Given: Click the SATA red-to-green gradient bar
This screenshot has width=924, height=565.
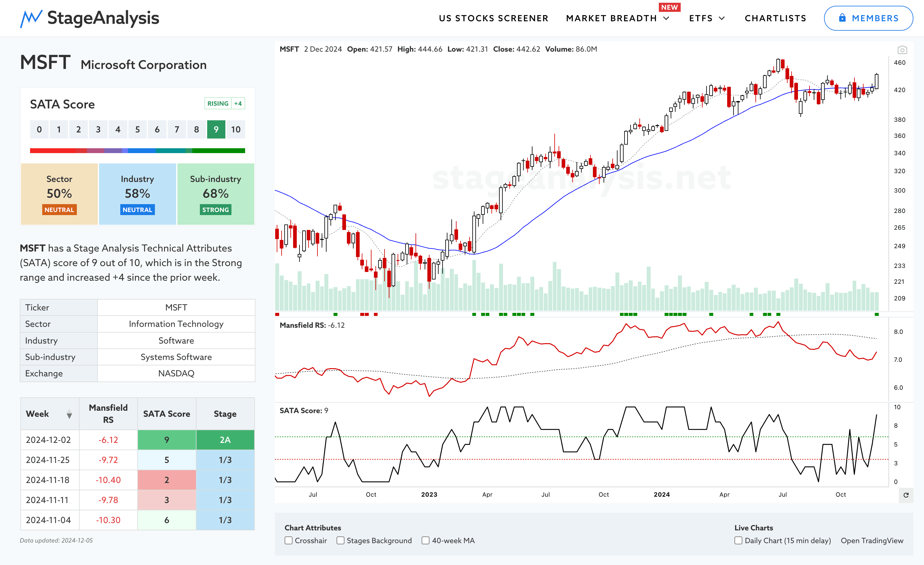Looking at the screenshot, I should pyautogui.click(x=137, y=151).
